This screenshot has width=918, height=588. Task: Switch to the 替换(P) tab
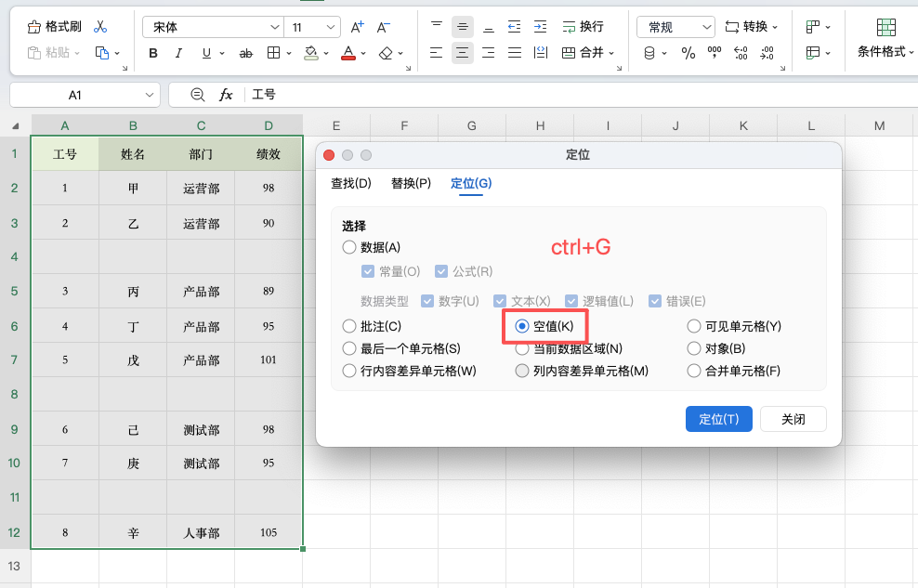click(411, 183)
